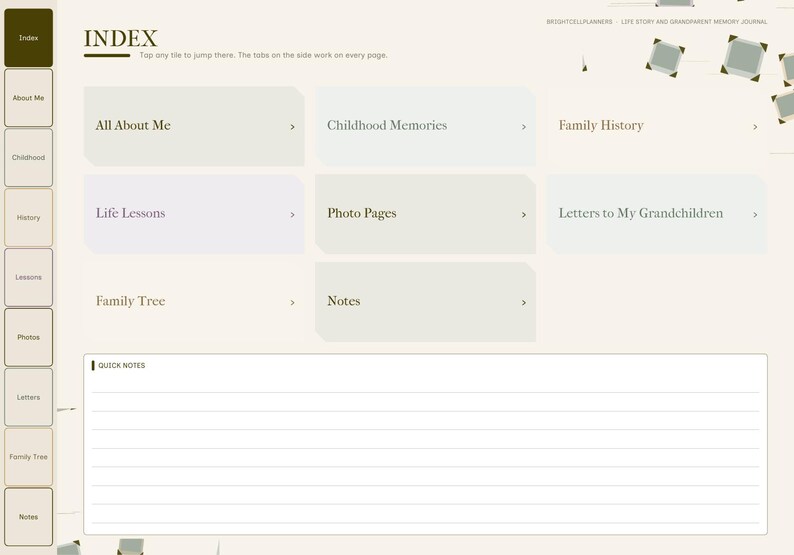Click the BRIGHTCELLPLANNERS header text
The image size is (794, 555).
point(579,22)
